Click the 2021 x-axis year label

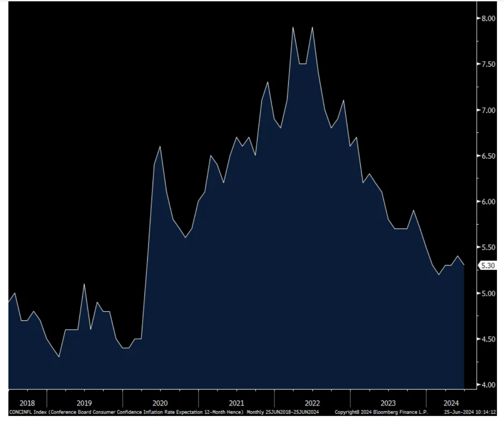(x=236, y=403)
